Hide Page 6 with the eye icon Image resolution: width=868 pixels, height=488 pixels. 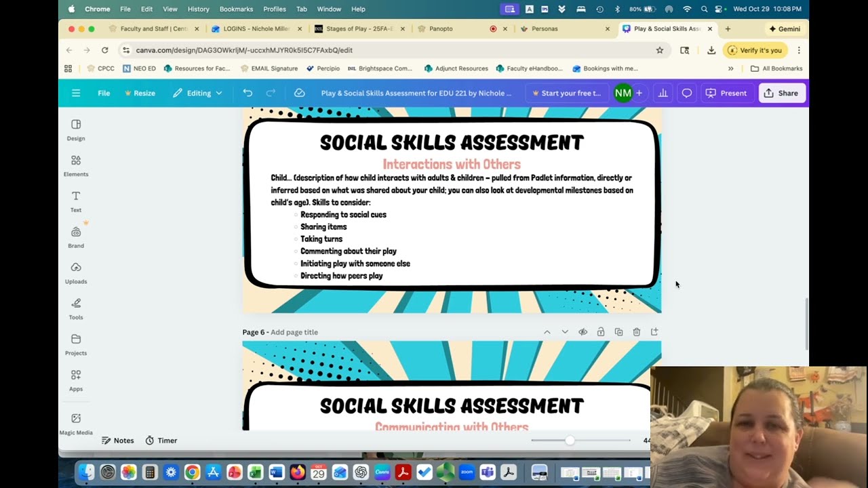[583, 332]
